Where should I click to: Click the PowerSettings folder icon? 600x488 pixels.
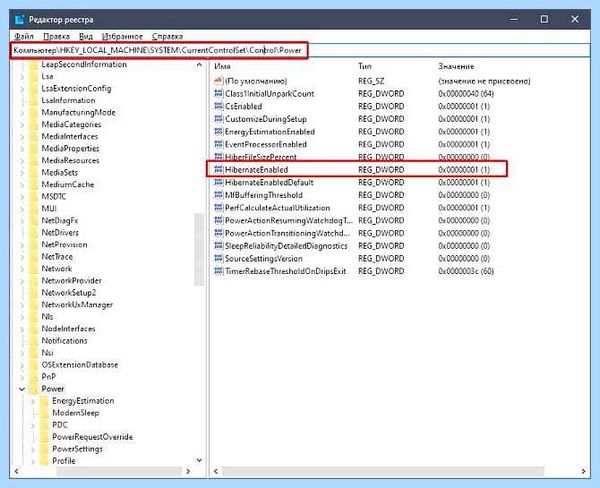click(x=44, y=449)
